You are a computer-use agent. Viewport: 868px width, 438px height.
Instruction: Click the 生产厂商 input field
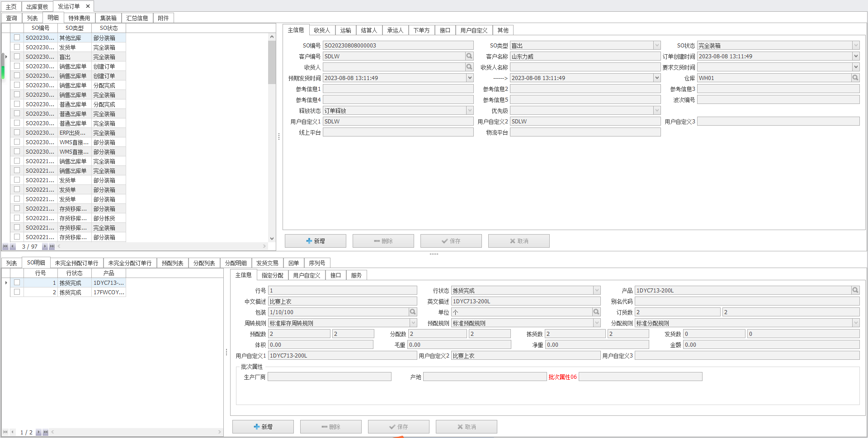tap(329, 377)
